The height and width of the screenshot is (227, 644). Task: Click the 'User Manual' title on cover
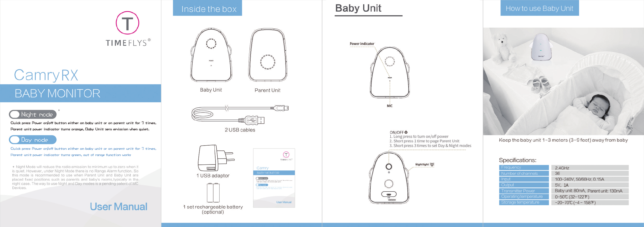118,207
